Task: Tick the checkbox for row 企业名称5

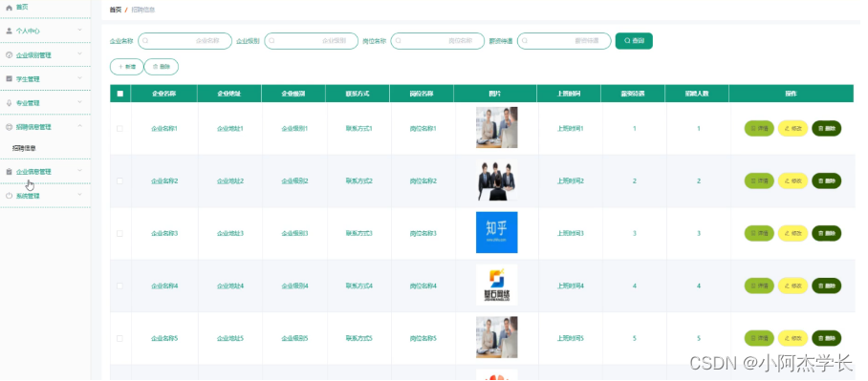Action: [x=119, y=338]
